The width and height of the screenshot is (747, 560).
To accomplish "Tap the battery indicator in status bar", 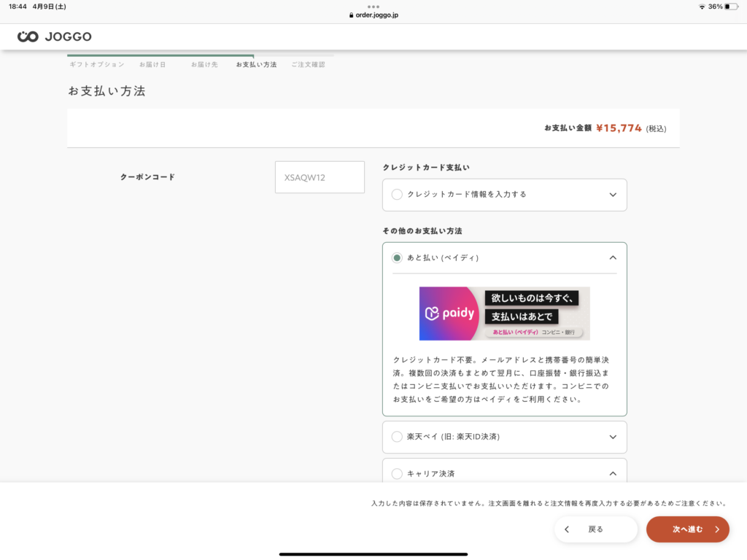I will coord(731,6).
